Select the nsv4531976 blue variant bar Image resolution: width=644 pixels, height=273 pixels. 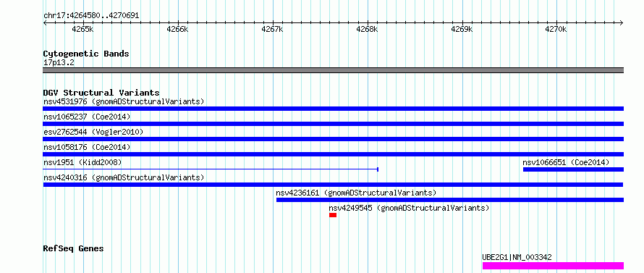(333, 109)
